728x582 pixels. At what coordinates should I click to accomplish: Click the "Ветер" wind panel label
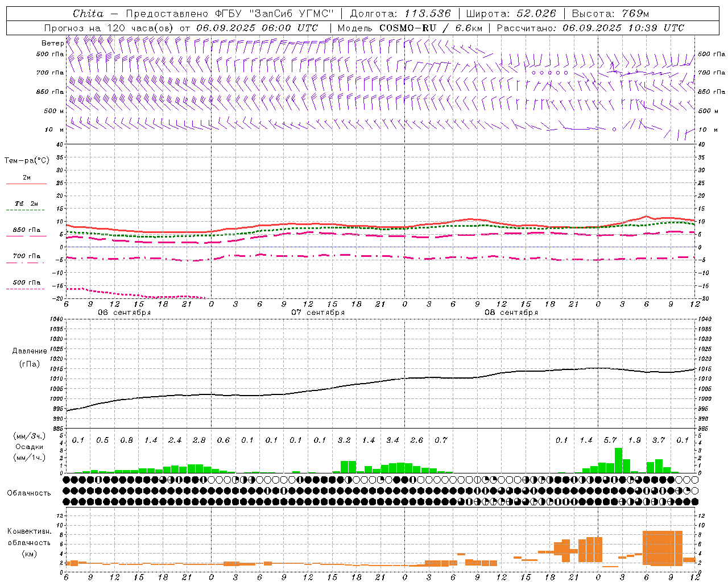click(52, 43)
